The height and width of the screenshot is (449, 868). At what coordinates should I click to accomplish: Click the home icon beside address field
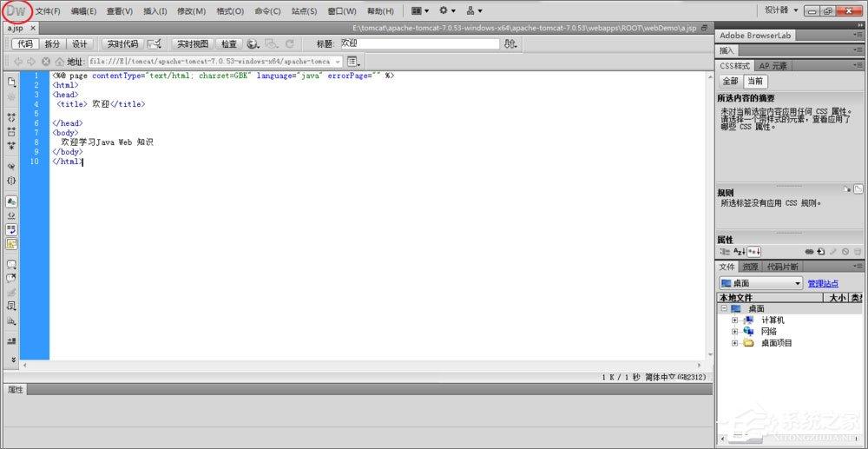pyautogui.click(x=59, y=62)
